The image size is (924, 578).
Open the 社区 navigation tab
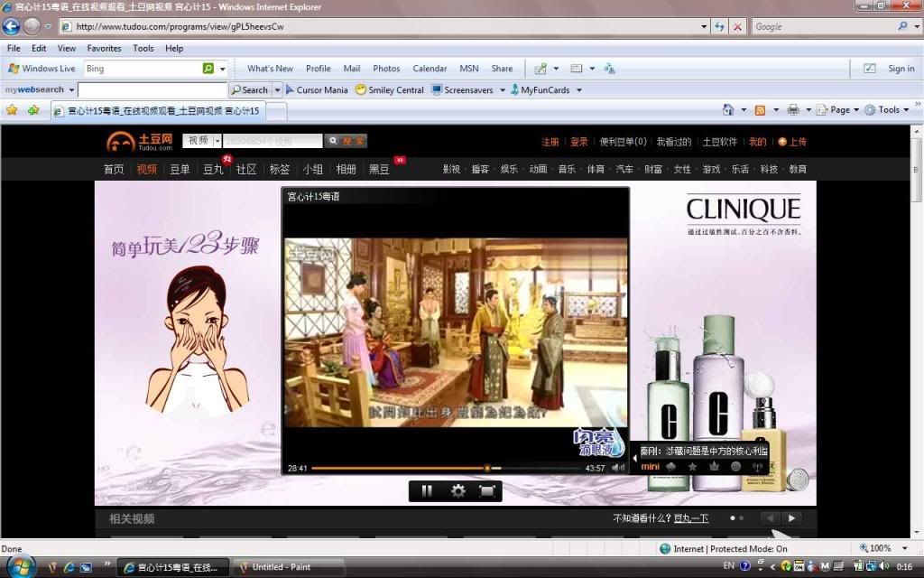click(x=246, y=169)
